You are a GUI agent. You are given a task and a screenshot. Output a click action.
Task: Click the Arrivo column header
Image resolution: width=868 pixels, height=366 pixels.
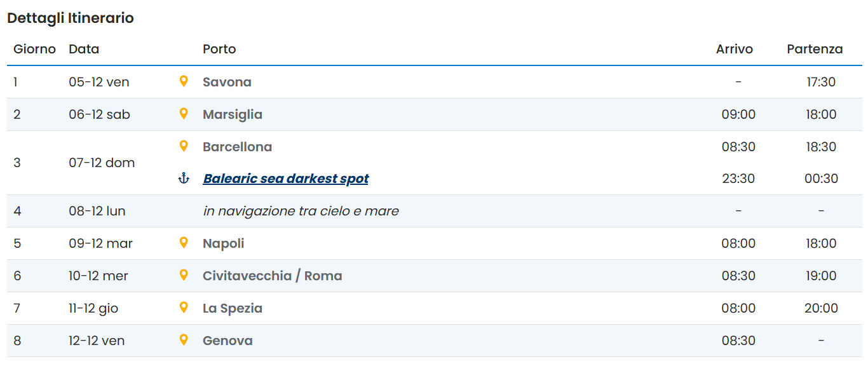[x=734, y=49]
